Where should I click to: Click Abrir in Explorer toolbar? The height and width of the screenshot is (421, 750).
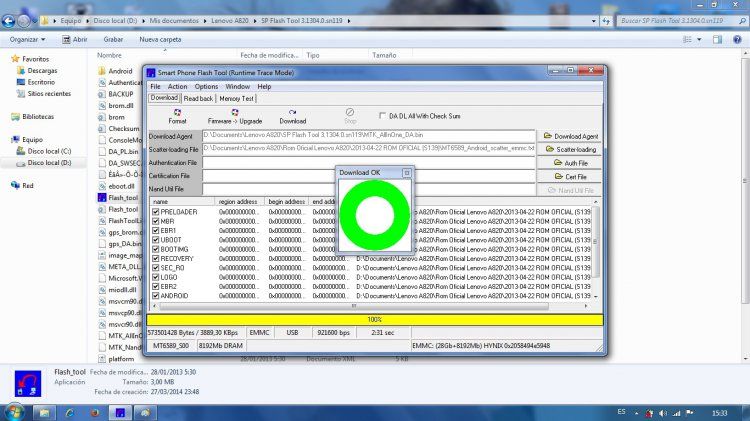75,40
